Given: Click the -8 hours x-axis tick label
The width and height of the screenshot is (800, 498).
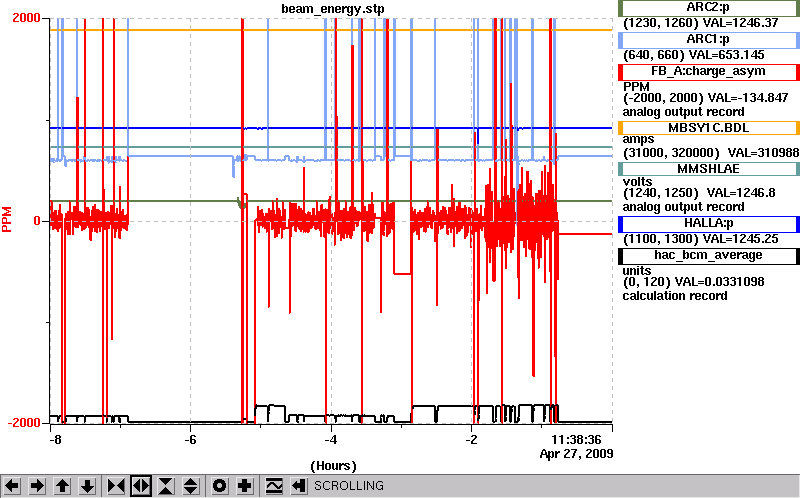Looking at the screenshot, I should click(56, 439).
